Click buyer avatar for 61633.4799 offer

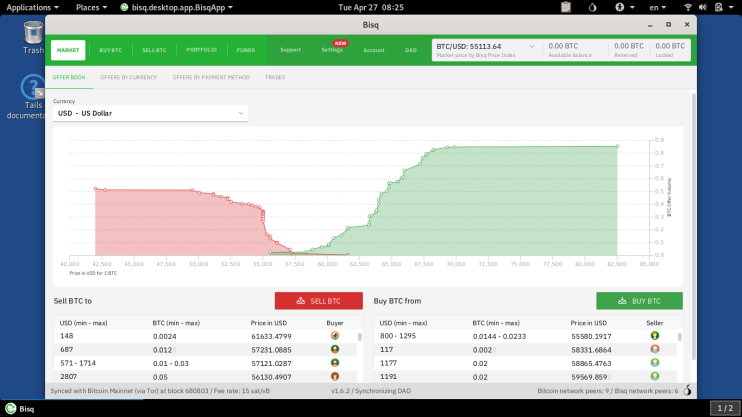(x=335, y=336)
